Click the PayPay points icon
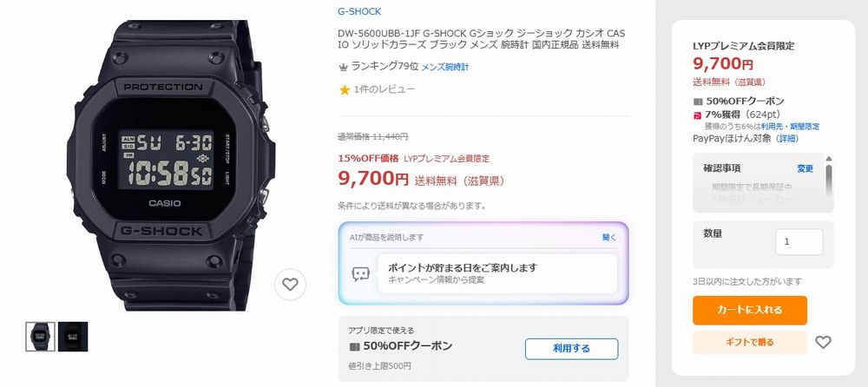This screenshot has width=868, height=387. (x=698, y=115)
